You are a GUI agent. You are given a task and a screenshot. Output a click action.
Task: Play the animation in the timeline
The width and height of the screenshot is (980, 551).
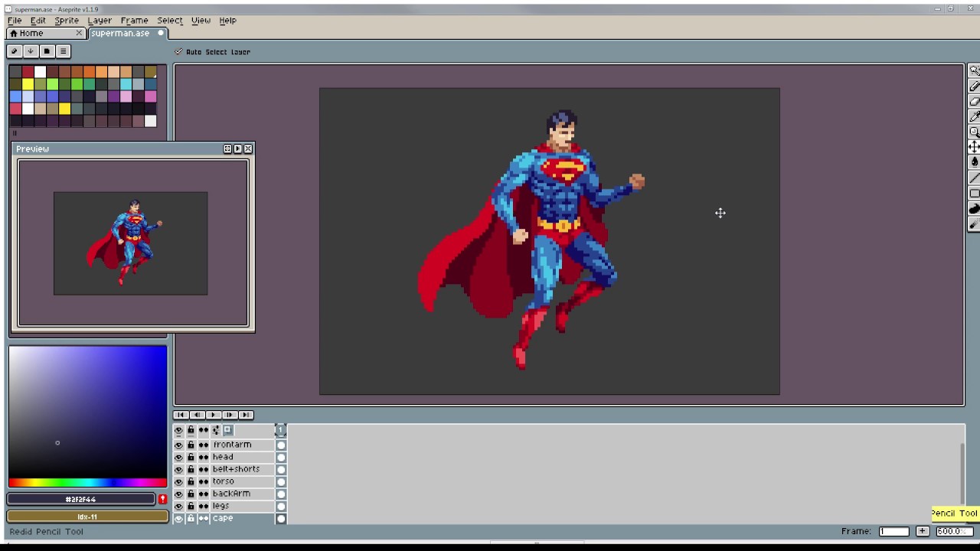[214, 415]
